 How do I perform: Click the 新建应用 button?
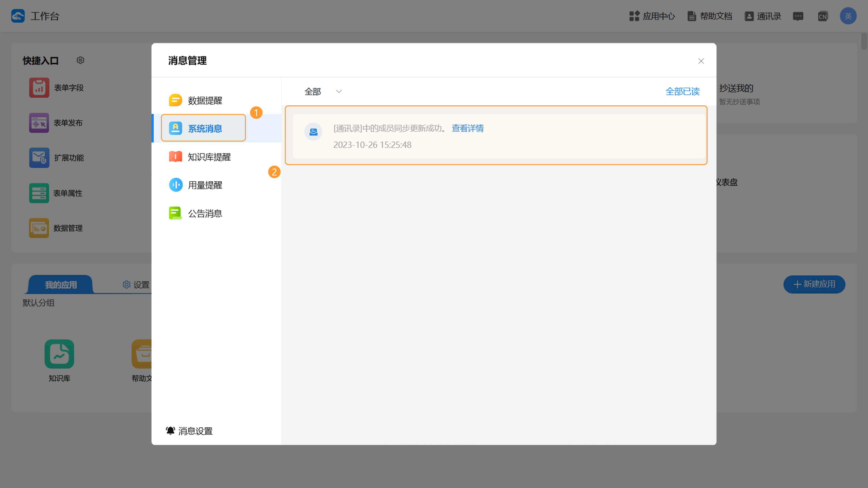tap(814, 284)
